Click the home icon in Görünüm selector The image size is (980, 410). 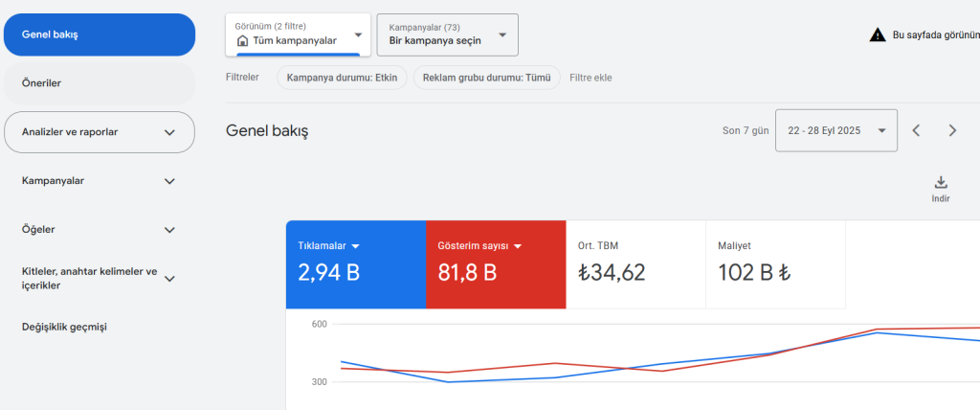(x=242, y=41)
